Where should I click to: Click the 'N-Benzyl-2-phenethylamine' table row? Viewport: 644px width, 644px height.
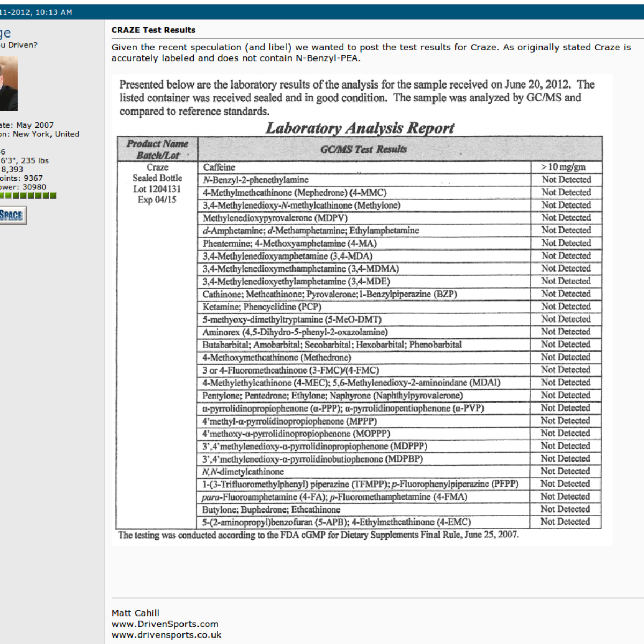(x=364, y=180)
